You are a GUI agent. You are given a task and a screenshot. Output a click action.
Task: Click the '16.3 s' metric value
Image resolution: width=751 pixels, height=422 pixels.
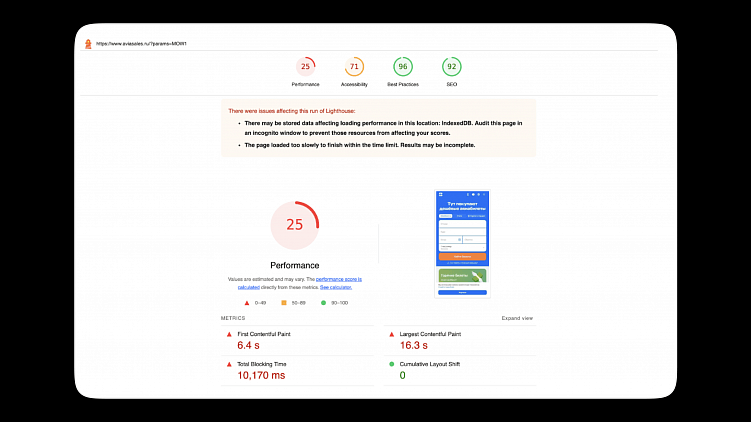click(x=414, y=345)
